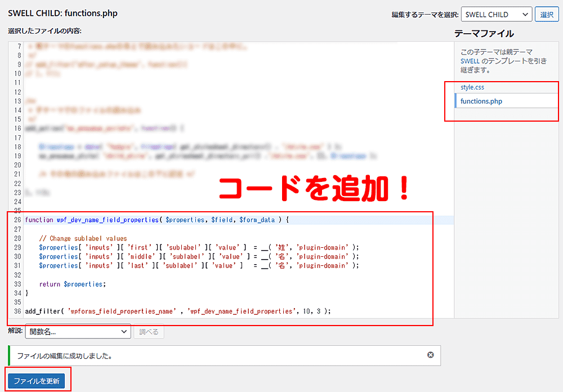Viewport: 563px width, 392px height.
Task: Open the 関数名 documentation dropdown
Action: (x=78, y=332)
